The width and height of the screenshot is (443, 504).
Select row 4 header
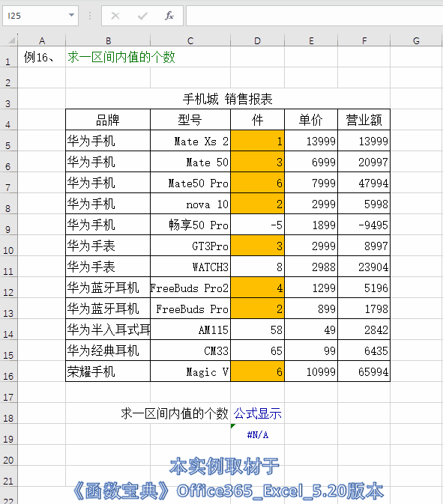8,120
